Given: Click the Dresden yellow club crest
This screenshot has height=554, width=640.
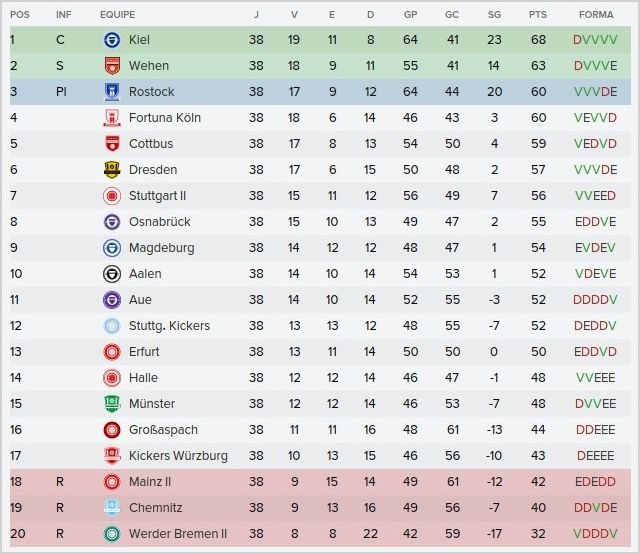Looking at the screenshot, I should pyautogui.click(x=112, y=170).
